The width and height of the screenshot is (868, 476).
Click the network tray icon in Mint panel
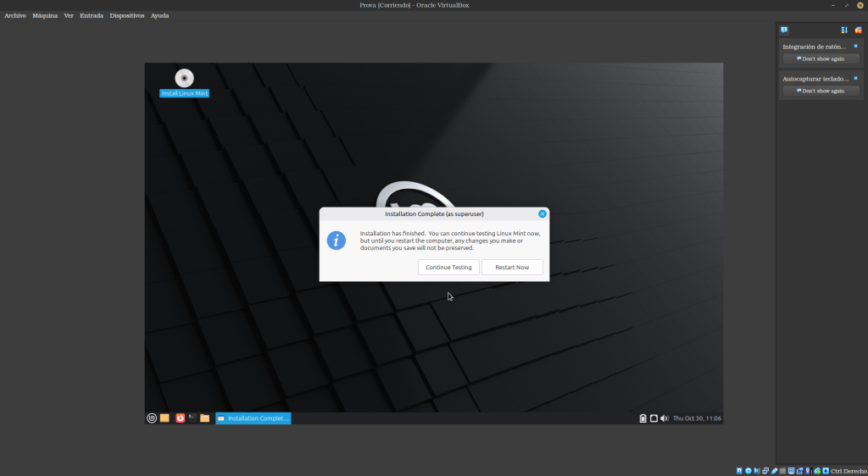654,418
